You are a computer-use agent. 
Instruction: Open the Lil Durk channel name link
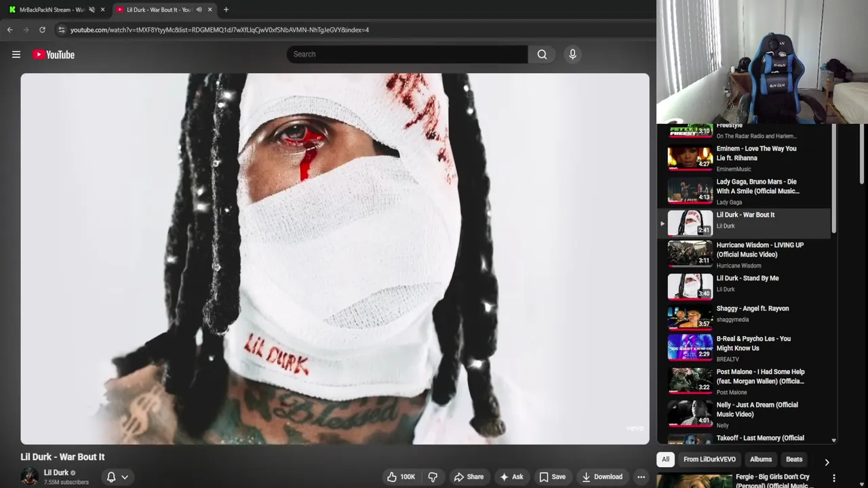point(56,472)
